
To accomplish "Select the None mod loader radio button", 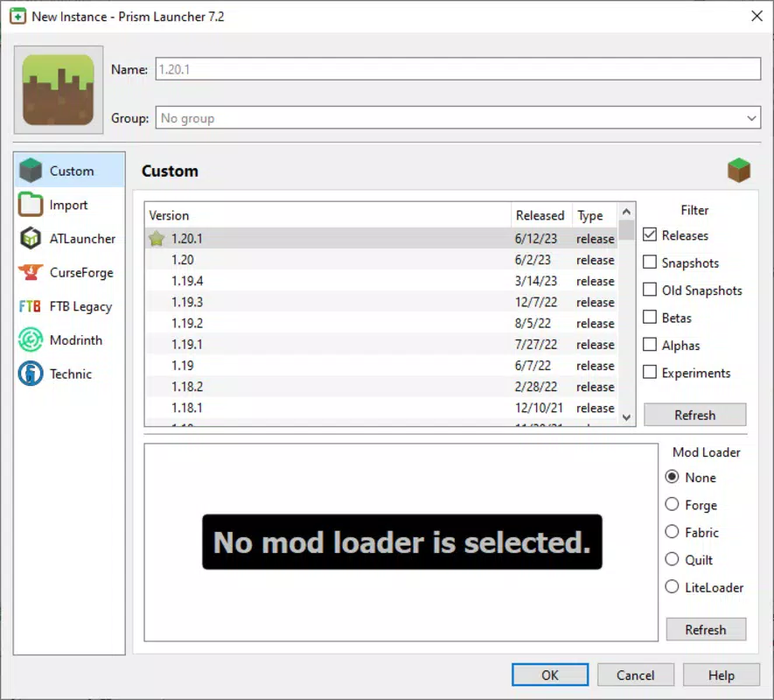I will [x=672, y=477].
